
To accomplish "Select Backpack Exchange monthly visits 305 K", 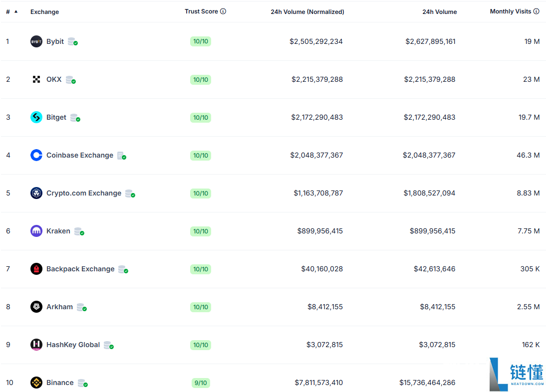I will pyautogui.click(x=530, y=269).
